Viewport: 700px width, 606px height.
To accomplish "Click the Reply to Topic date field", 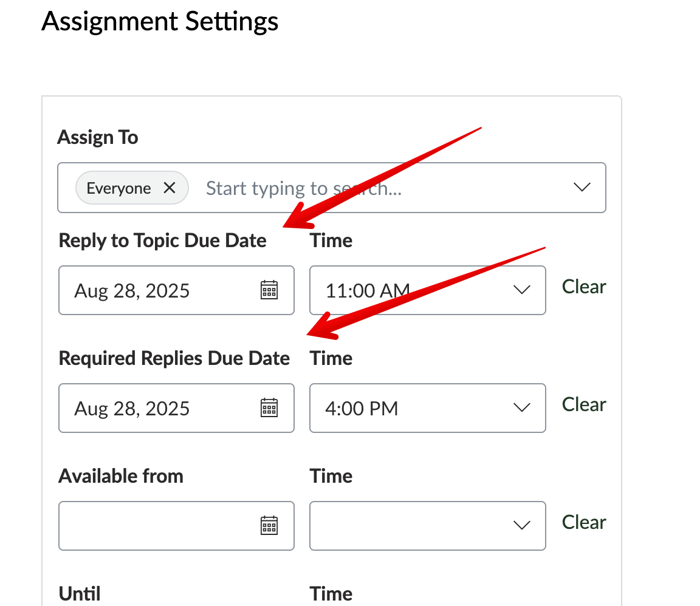I will [x=158, y=290].
